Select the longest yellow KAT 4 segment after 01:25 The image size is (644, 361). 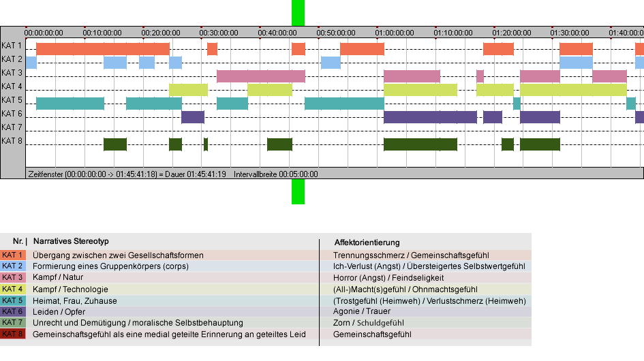point(573,89)
